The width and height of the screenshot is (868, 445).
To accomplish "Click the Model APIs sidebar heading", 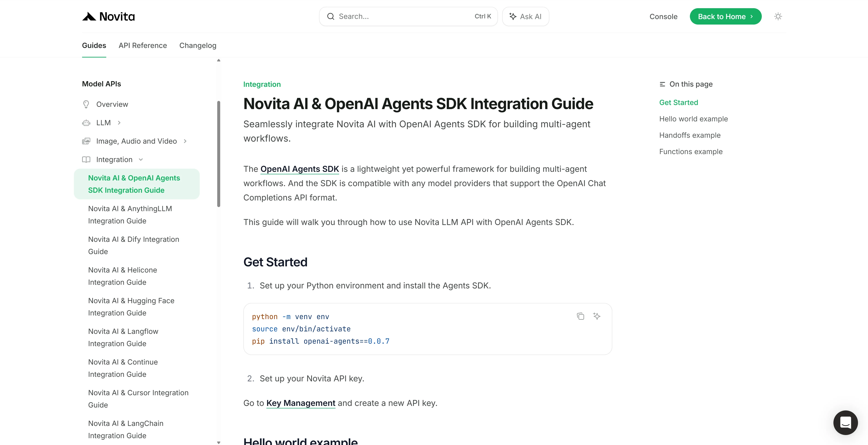I will point(101,84).
